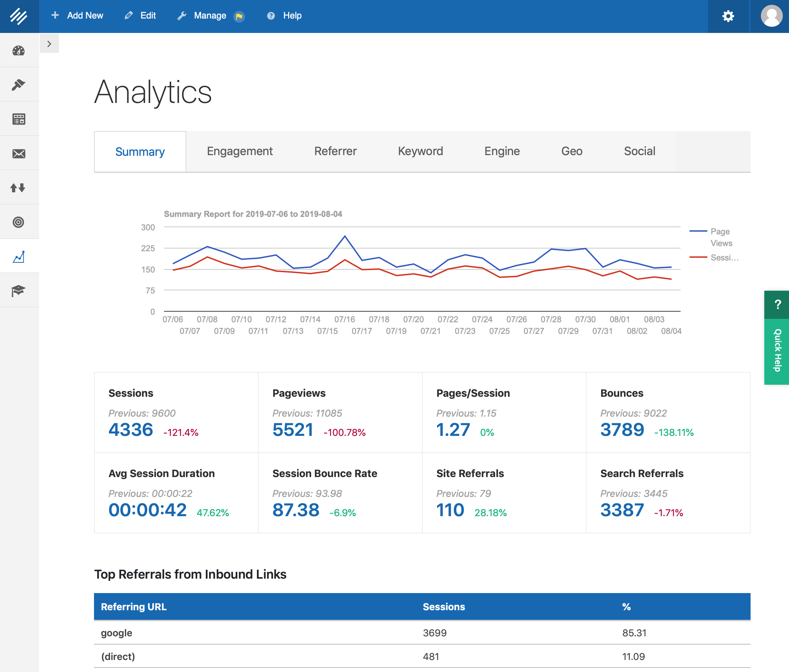Switch to the Engagement tab
789x672 pixels.
(239, 151)
